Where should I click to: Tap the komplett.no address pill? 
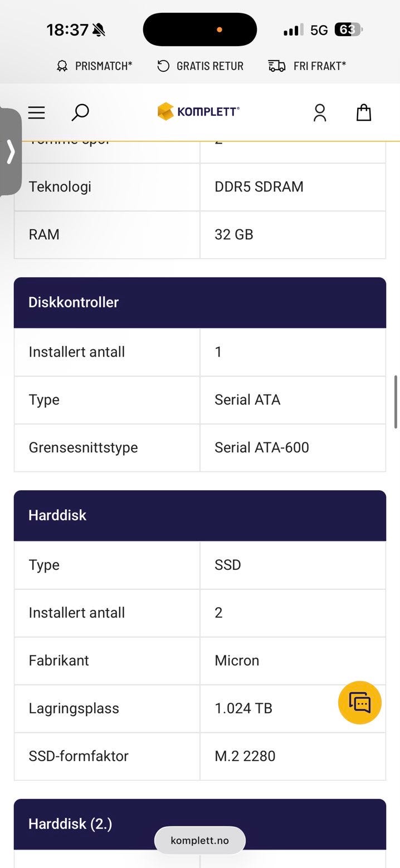pyautogui.click(x=199, y=840)
